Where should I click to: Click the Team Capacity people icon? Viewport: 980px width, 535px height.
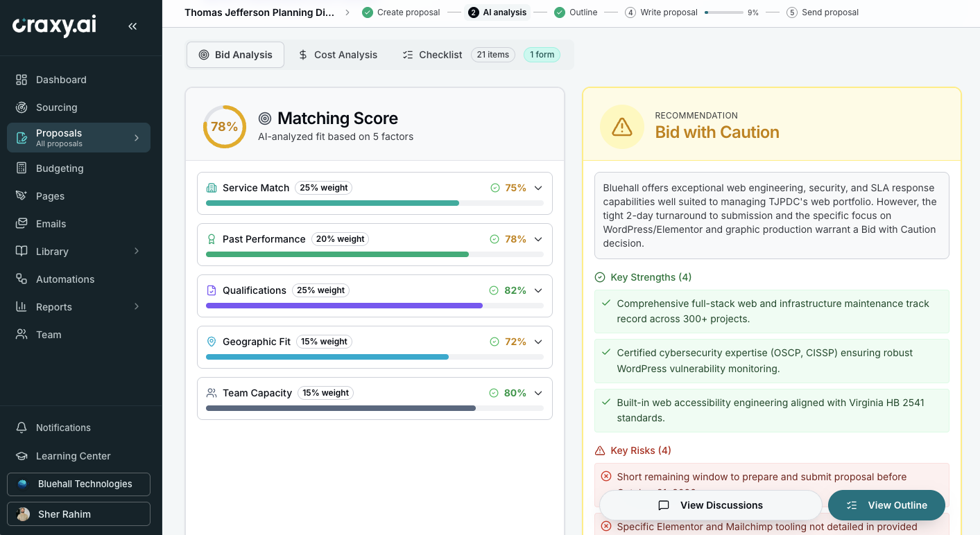click(212, 393)
